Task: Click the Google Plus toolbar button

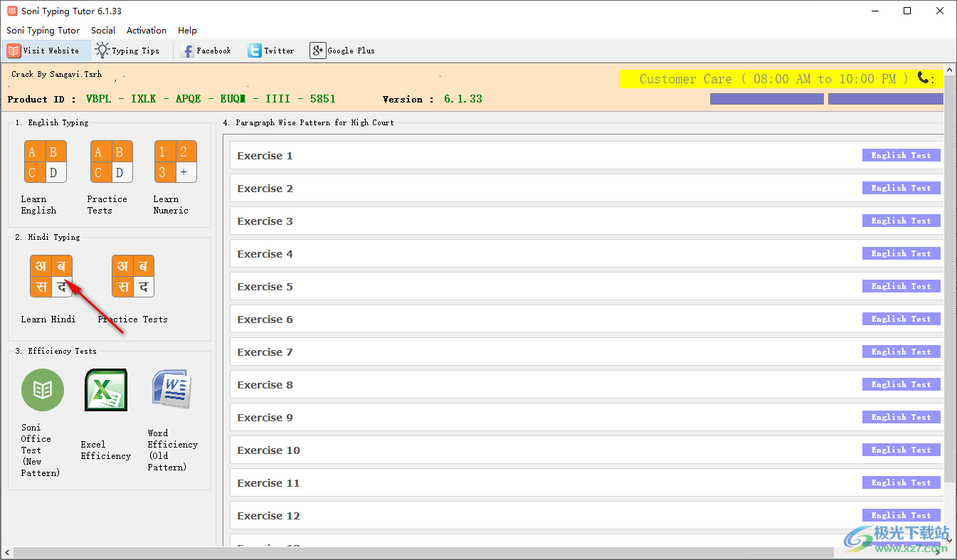Action: pyautogui.click(x=342, y=51)
